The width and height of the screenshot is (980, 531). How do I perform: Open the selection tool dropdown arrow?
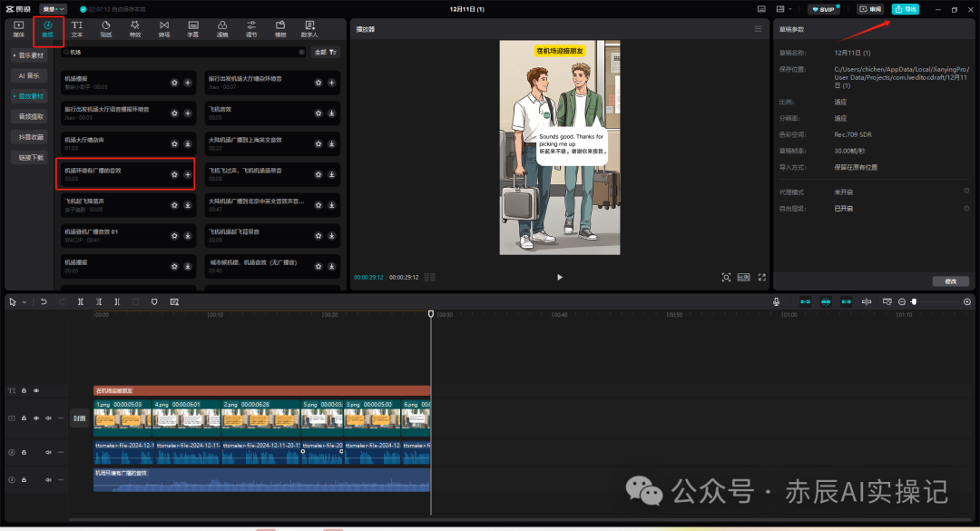(24, 302)
